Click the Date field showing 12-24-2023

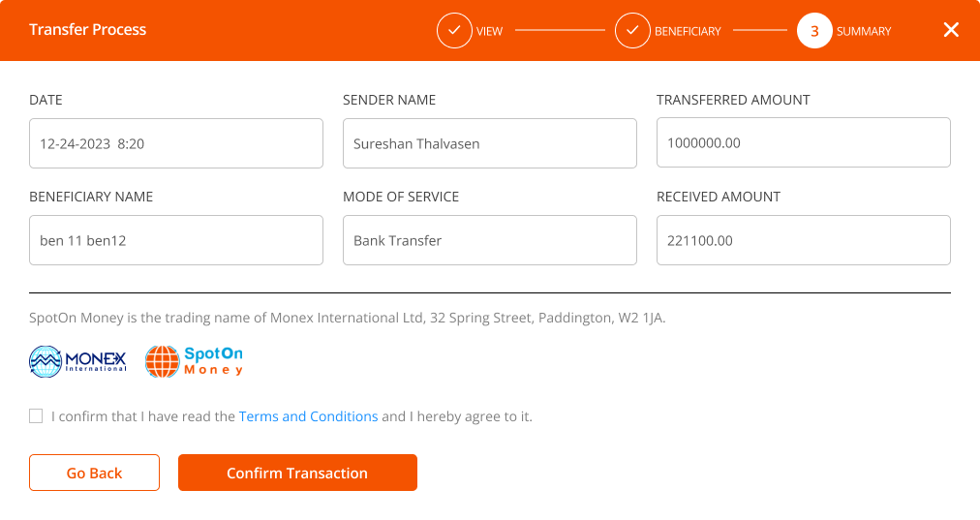(176, 143)
